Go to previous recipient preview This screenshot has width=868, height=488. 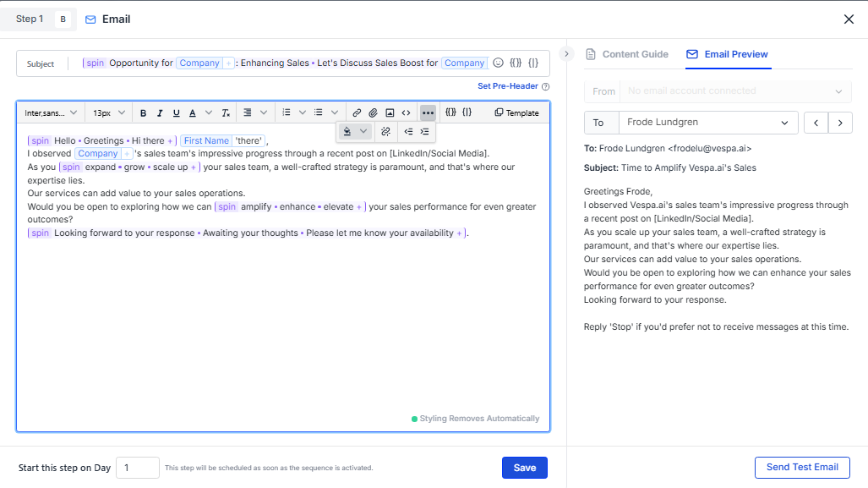(816, 123)
